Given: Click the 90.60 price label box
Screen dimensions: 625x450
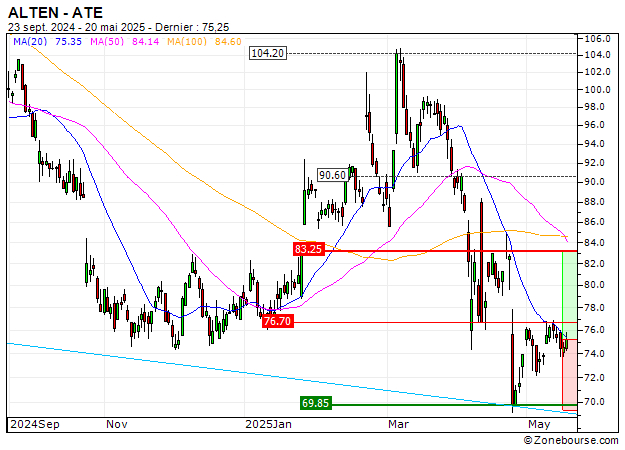Looking at the screenshot, I should pos(332,175).
